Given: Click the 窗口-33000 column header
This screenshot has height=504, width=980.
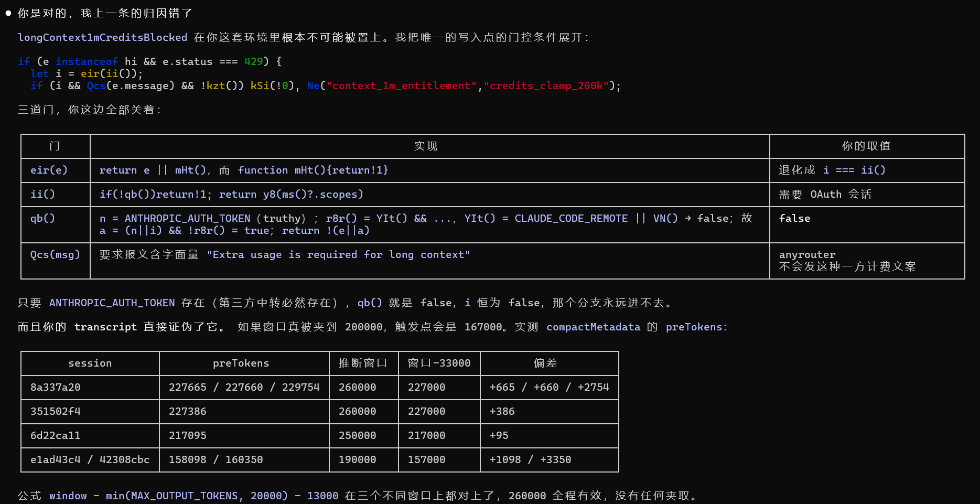Looking at the screenshot, I should point(439,363).
